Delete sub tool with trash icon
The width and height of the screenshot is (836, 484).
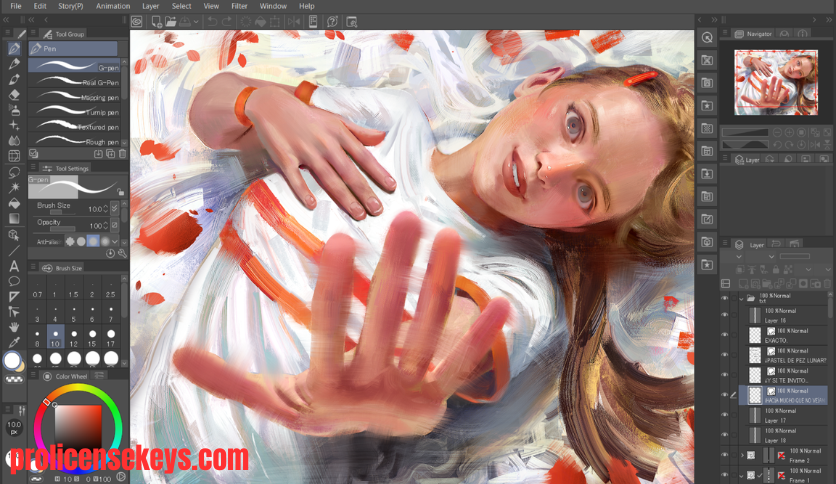(122, 154)
